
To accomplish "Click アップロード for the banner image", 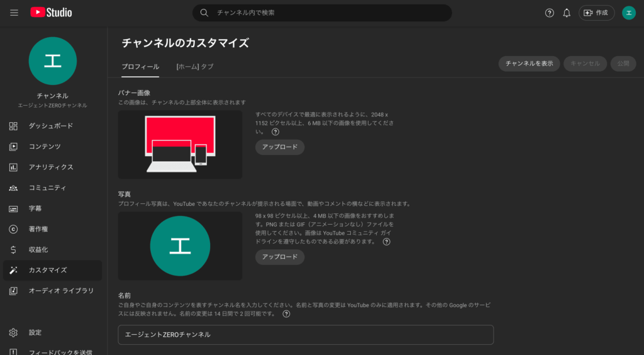I will click(x=280, y=147).
